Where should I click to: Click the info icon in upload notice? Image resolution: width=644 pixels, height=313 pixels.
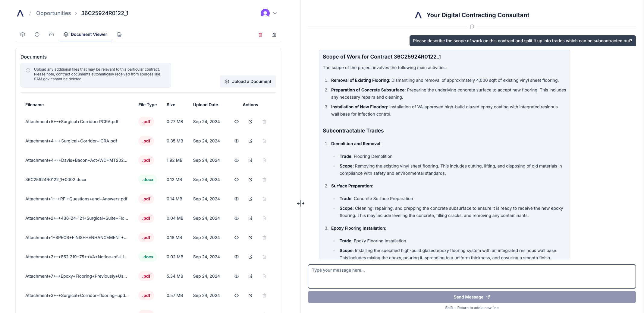[28, 70]
